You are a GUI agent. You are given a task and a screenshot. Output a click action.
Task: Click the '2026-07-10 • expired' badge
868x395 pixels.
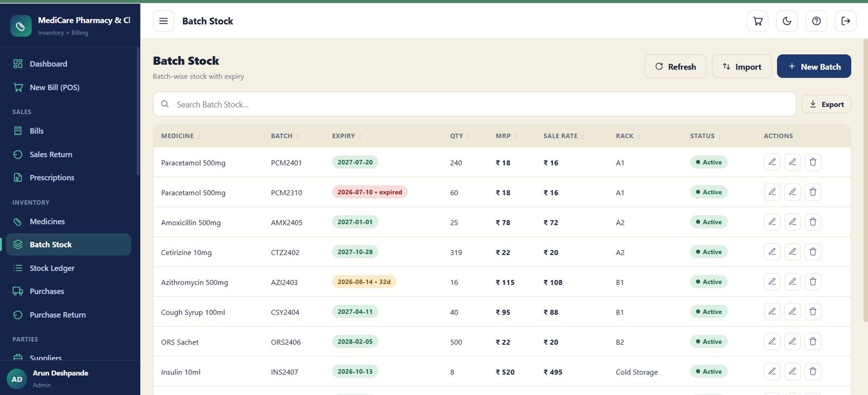click(x=369, y=192)
